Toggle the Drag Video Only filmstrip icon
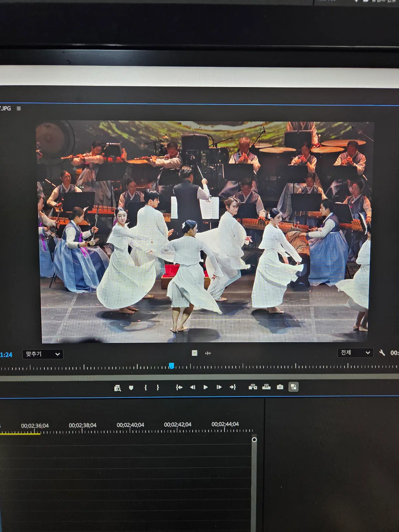Viewport: 399px width, 532px height. click(195, 353)
